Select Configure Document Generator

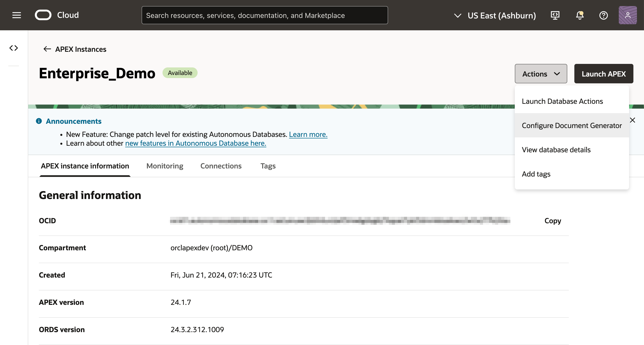point(572,126)
